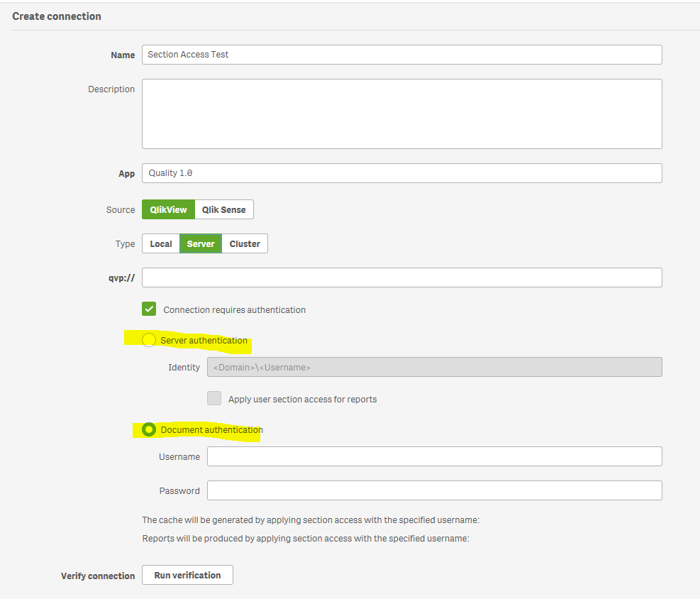Choose the Server connection type

point(201,243)
